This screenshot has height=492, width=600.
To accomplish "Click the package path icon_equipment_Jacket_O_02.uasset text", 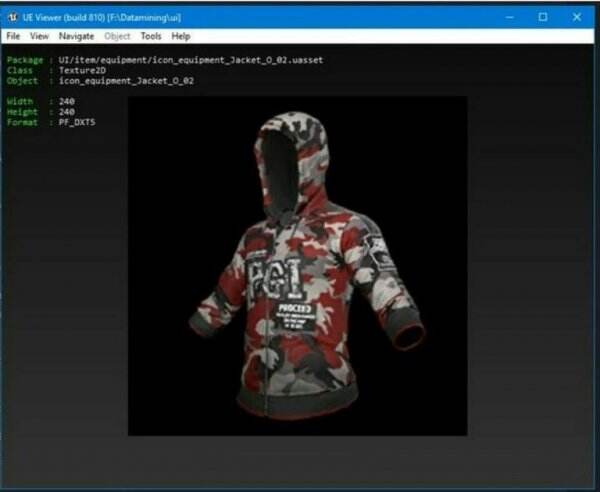I will 191,60.
